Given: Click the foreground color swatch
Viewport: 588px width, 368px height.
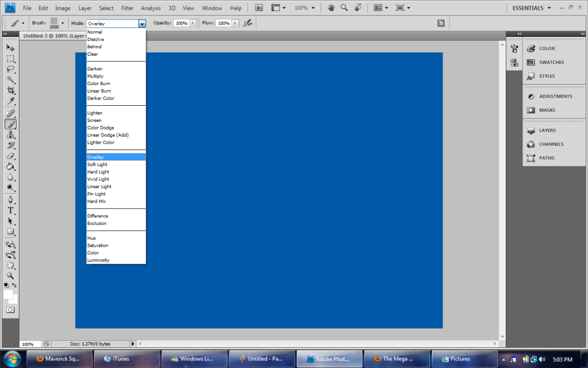Looking at the screenshot, I should tap(8, 294).
